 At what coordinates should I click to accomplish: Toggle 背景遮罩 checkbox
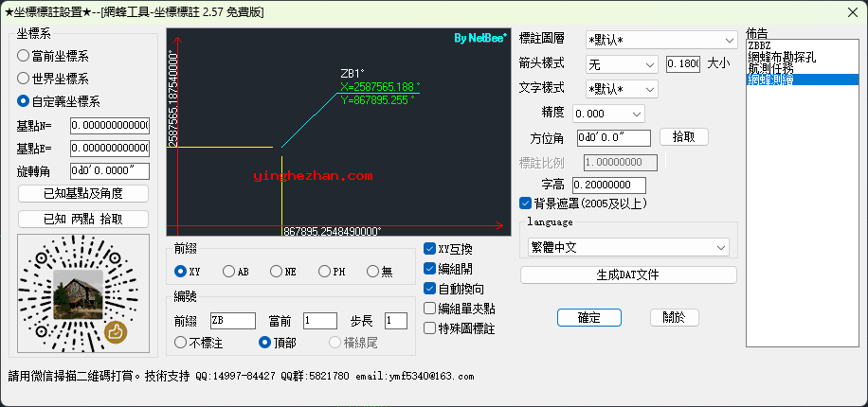(x=584, y=203)
